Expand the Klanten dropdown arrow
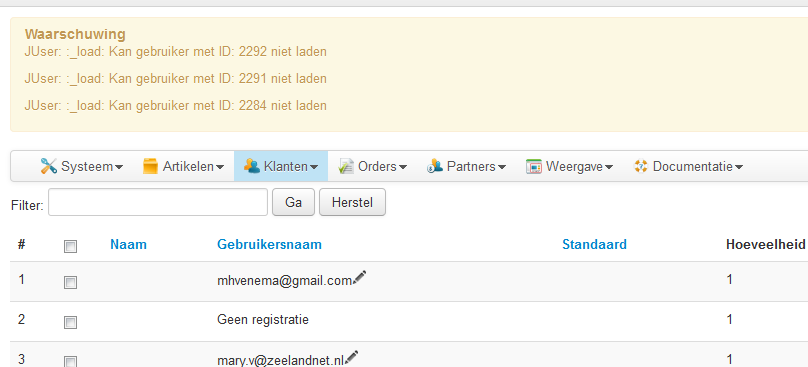This screenshot has height=367, width=808. (x=314, y=167)
